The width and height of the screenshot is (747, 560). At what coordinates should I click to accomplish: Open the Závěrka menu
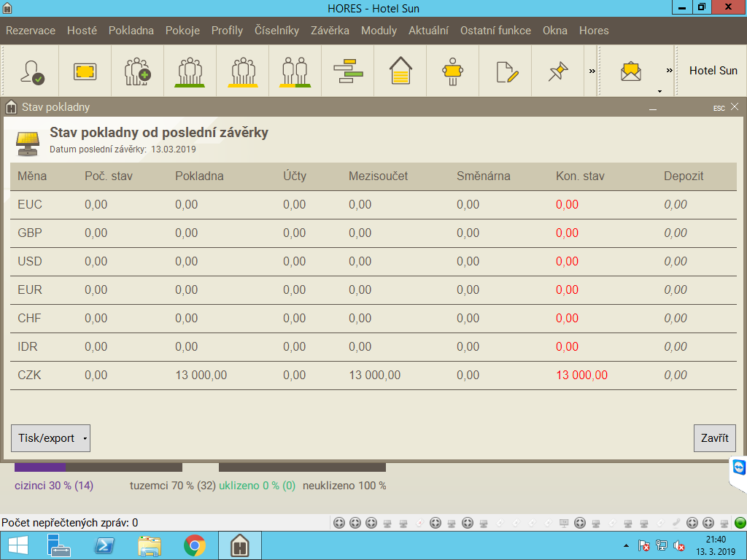point(330,31)
